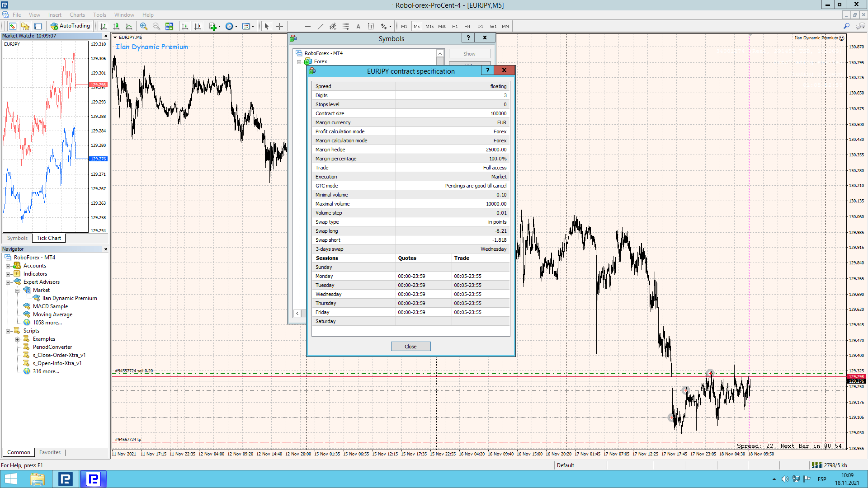
Task: Click the Symbols list scrollbar up arrow
Action: (439, 53)
